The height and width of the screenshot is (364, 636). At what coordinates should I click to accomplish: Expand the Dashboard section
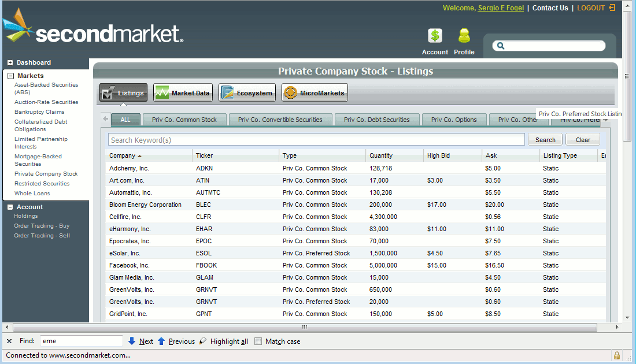[x=10, y=62]
